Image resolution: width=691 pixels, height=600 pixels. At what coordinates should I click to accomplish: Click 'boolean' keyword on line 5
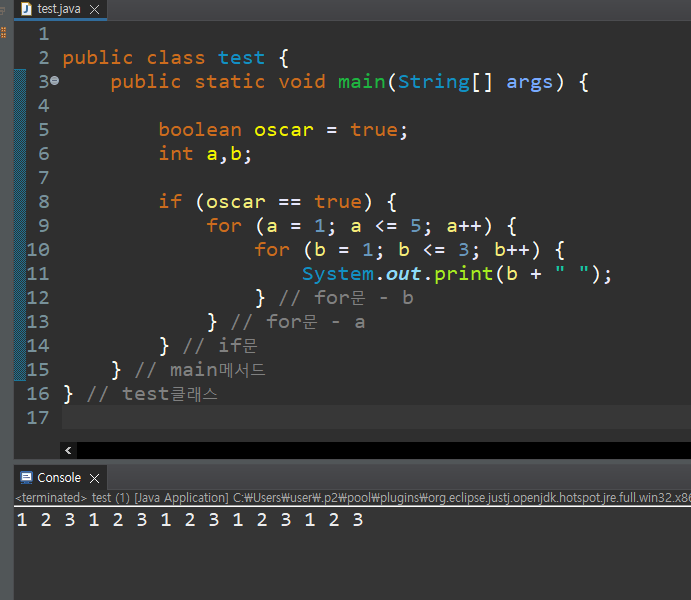click(200, 130)
